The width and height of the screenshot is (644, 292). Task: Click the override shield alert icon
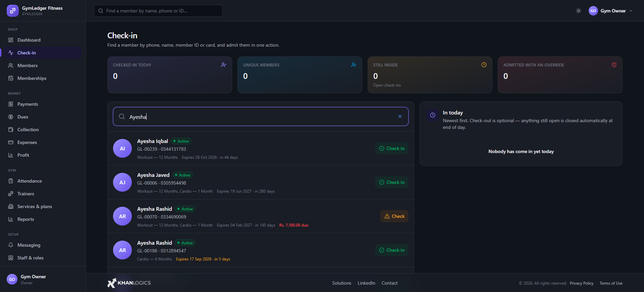click(614, 65)
